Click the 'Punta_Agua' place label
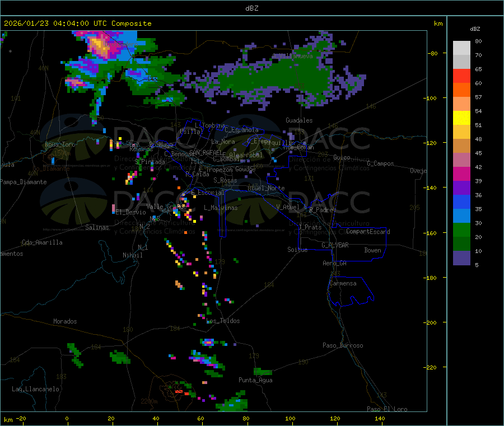Screen dimensions: 504x426 255,380
